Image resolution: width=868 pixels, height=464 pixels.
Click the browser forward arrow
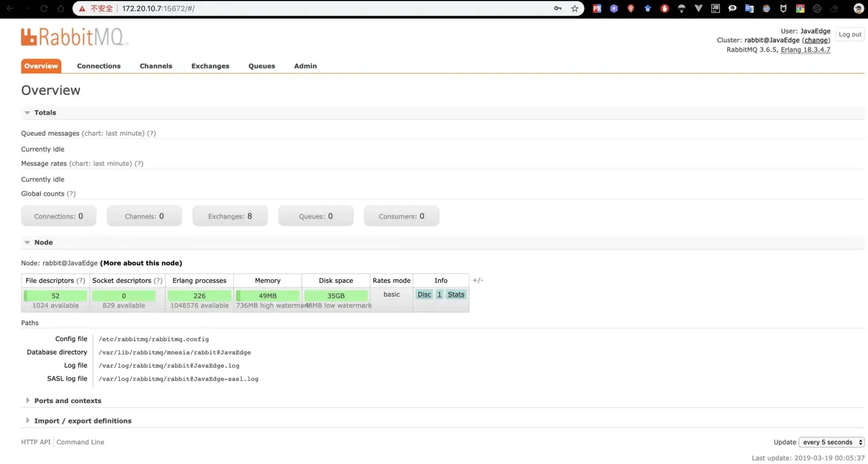point(27,9)
